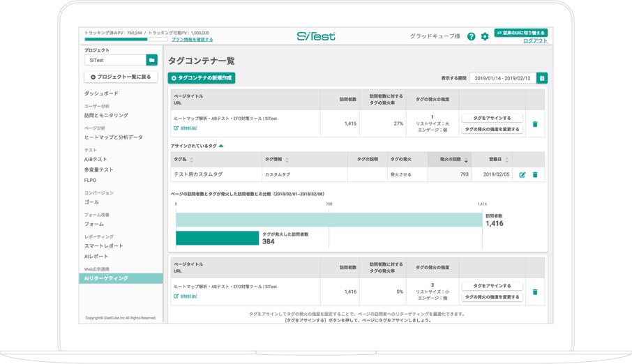Click タグをアサインする in second container
This screenshot has width=632, height=364.
[492, 286]
